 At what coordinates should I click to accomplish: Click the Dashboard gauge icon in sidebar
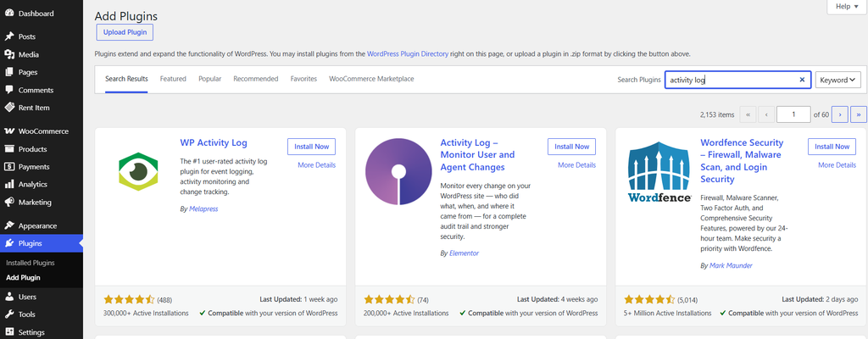tap(8, 13)
